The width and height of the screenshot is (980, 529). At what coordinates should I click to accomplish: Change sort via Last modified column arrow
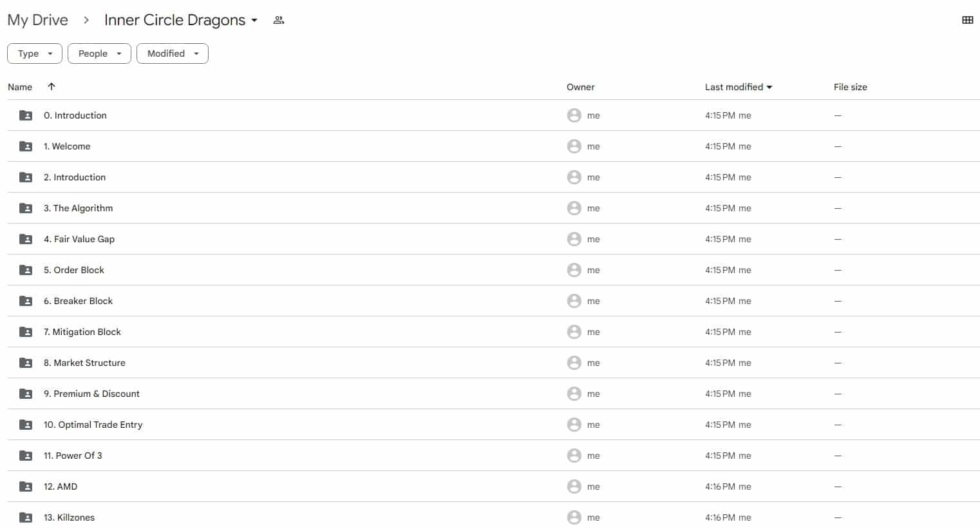coord(769,87)
